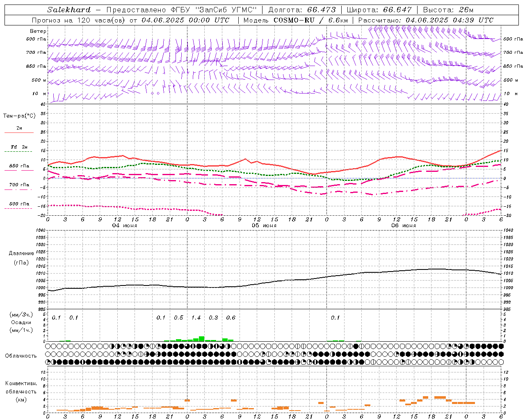Screen dimensions: 525x420
Task: Click "Рассчитано: 04.06.2025 04:39 UTC" timestamp
Action: (x=426, y=20)
